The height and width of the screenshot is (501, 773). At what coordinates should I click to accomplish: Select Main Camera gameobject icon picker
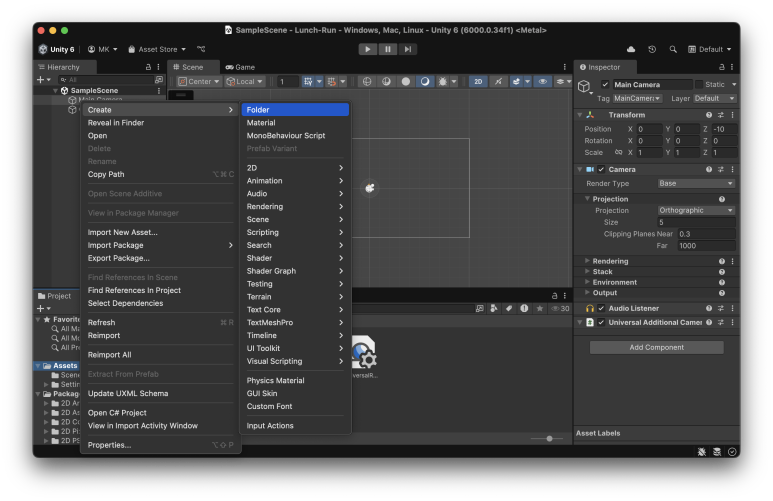(585, 87)
